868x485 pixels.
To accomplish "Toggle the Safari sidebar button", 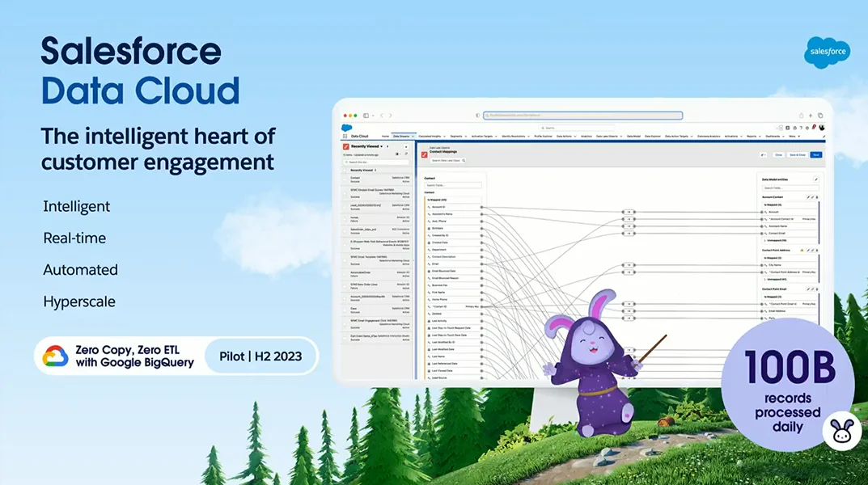I will click(366, 116).
